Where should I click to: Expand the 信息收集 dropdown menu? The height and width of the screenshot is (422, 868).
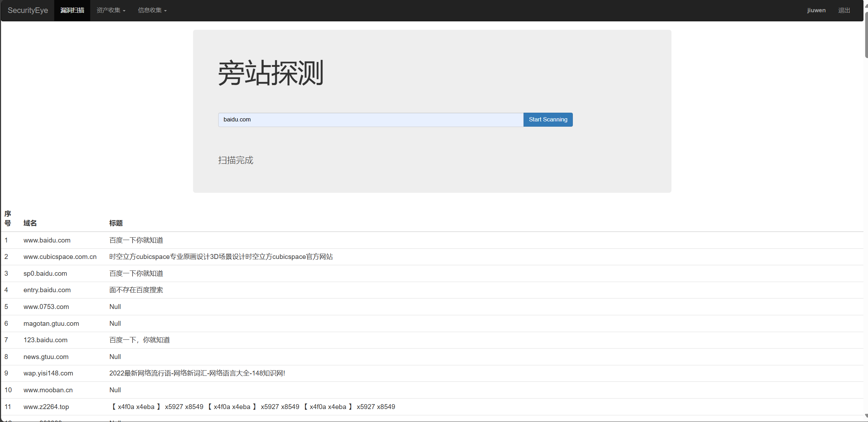pos(152,10)
